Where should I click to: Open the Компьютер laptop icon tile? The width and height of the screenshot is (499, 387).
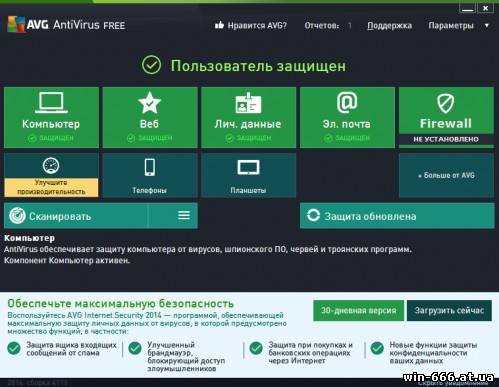pyautogui.click(x=51, y=102)
